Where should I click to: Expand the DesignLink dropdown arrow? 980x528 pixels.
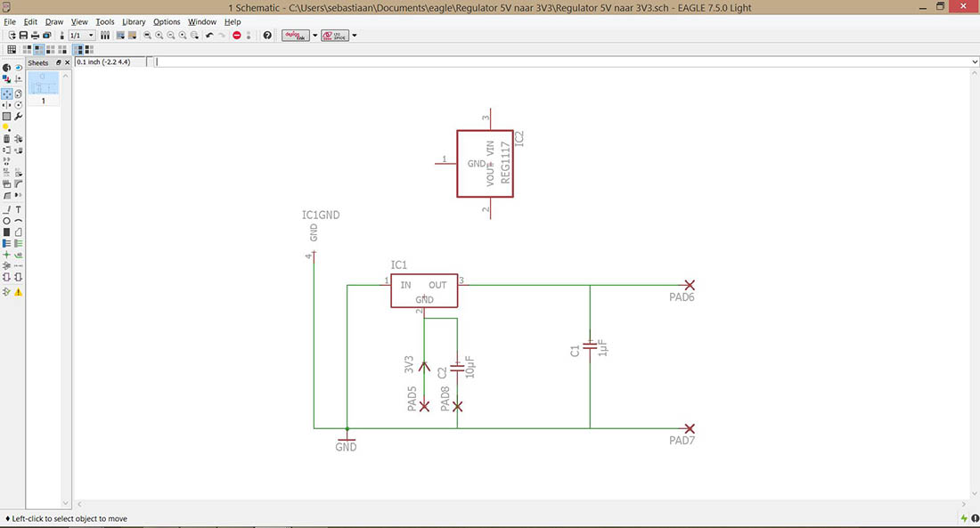coord(315,36)
